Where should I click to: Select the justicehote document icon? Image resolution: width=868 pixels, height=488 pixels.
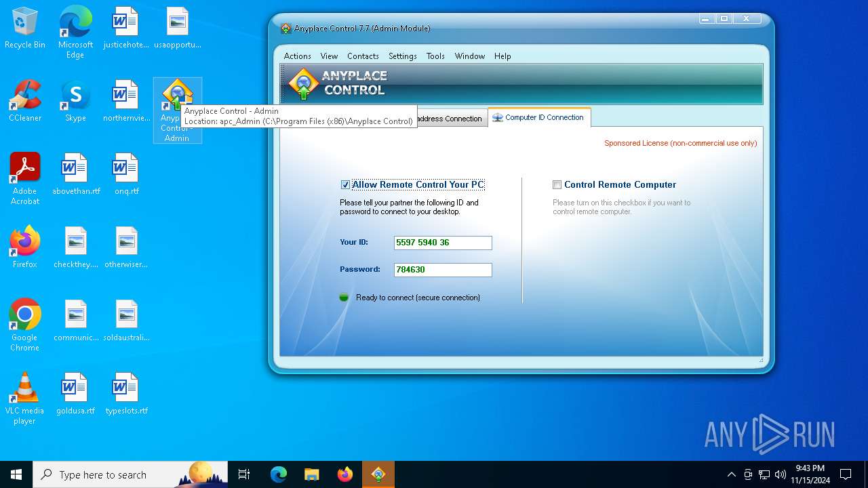click(x=125, y=28)
